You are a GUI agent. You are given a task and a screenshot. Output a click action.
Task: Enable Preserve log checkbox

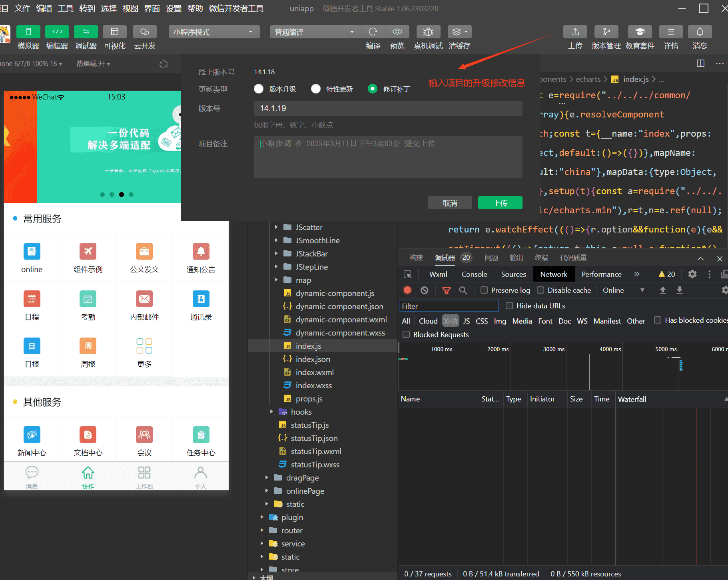pos(484,290)
